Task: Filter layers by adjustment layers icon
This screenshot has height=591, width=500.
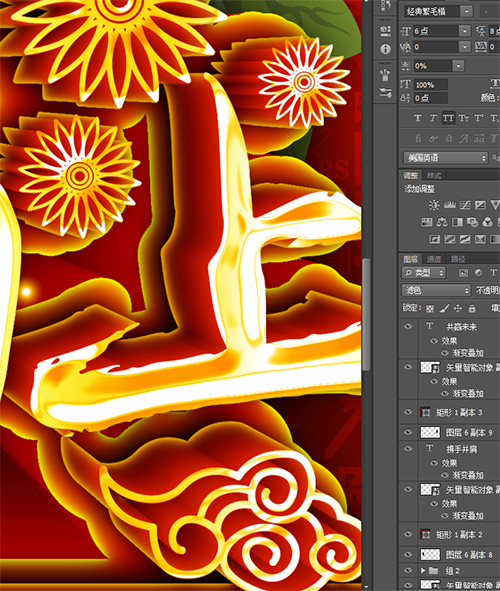Action: [x=478, y=273]
